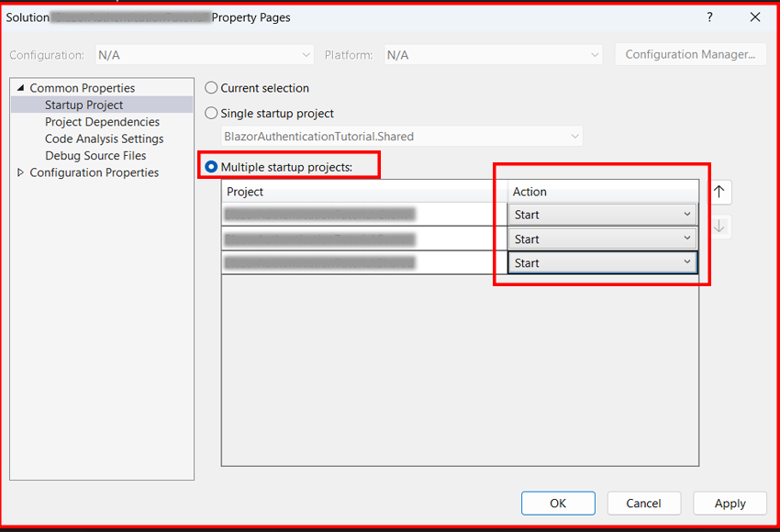Select the Current selection radio button
This screenshot has width=780, height=532.
211,88
